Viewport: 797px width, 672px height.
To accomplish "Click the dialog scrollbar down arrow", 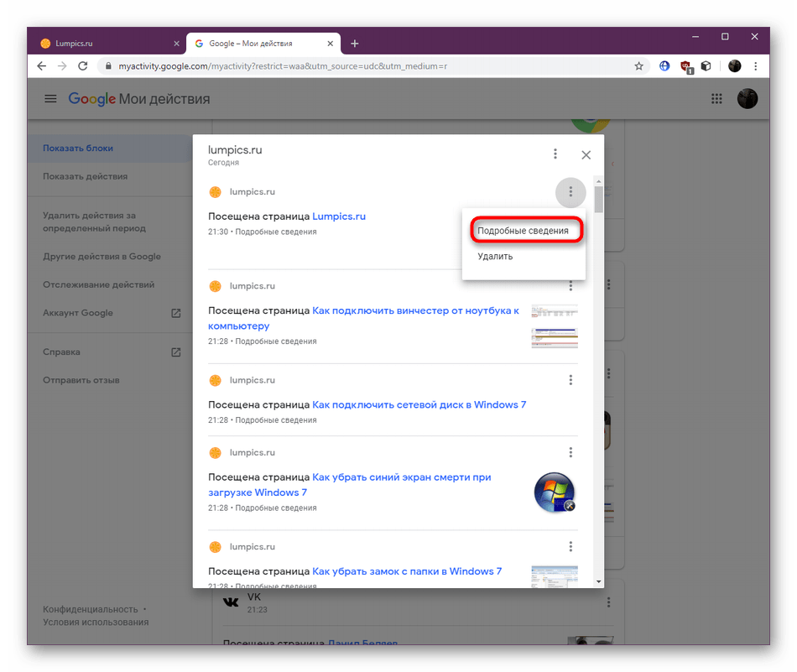I will pos(598,581).
